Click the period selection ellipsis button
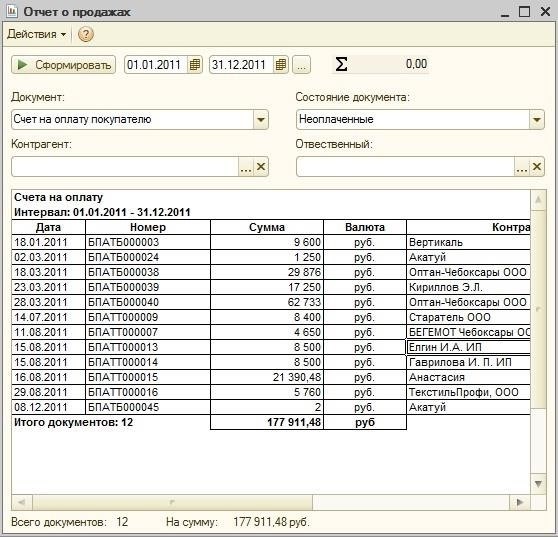The width and height of the screenshot is (558, 537). click(301, 65)
